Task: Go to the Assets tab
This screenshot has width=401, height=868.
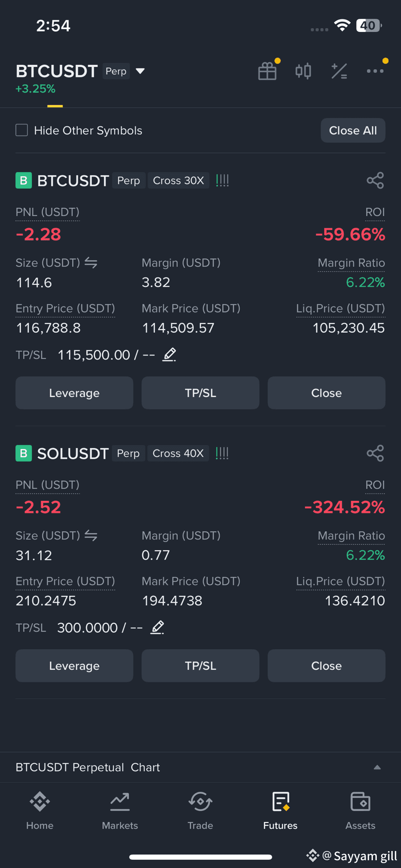Action: pos(360,810)
